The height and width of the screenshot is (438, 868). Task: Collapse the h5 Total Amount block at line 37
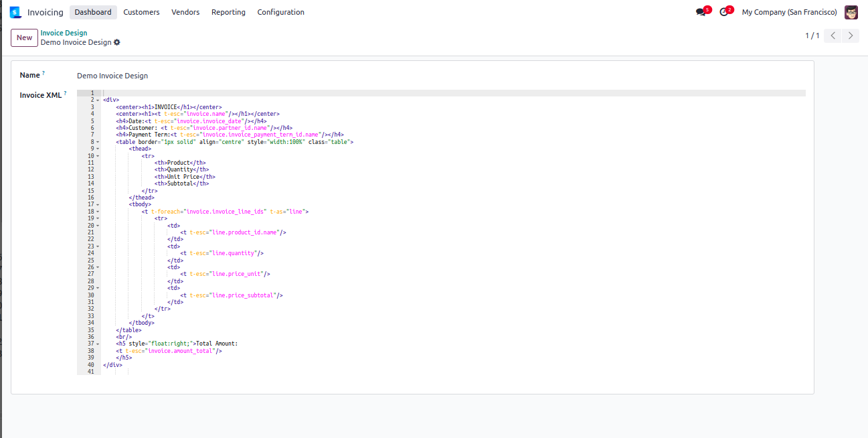coord(98,344)
